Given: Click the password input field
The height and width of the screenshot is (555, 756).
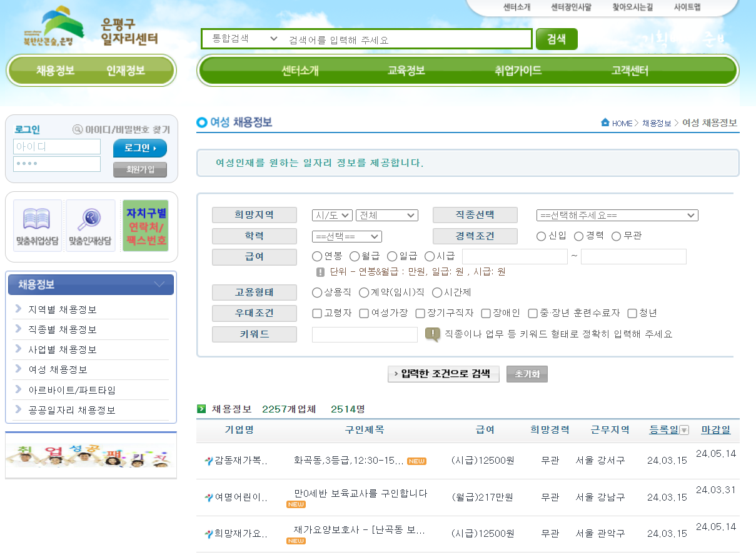Looking at the screenshot, I should [57, 164].
